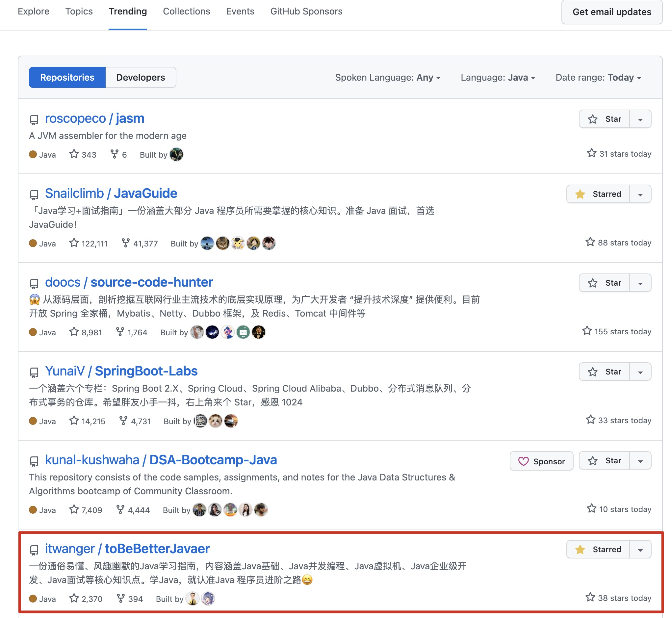
Task: View DSA-Bootcamp-Java's 7,409 stargazers
Action: 86,510
